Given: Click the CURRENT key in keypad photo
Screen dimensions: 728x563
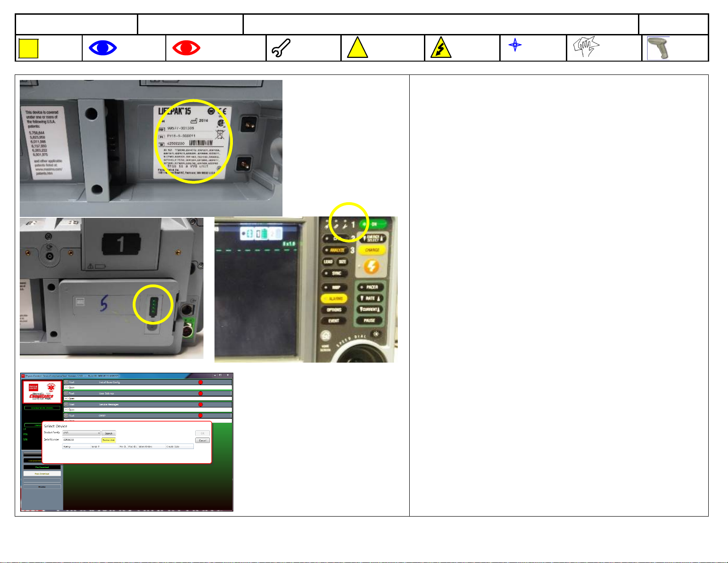Looking at the screenshot, I should click(370, 309).
